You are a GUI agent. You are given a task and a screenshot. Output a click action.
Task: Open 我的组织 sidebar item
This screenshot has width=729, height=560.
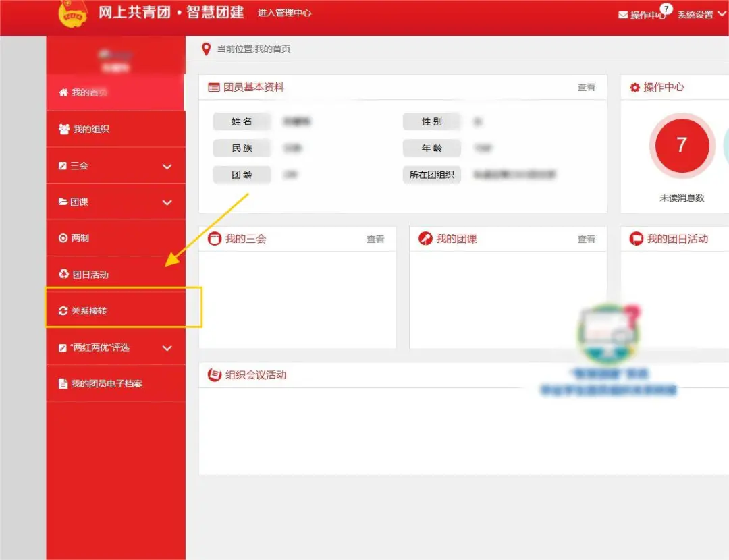115,129
